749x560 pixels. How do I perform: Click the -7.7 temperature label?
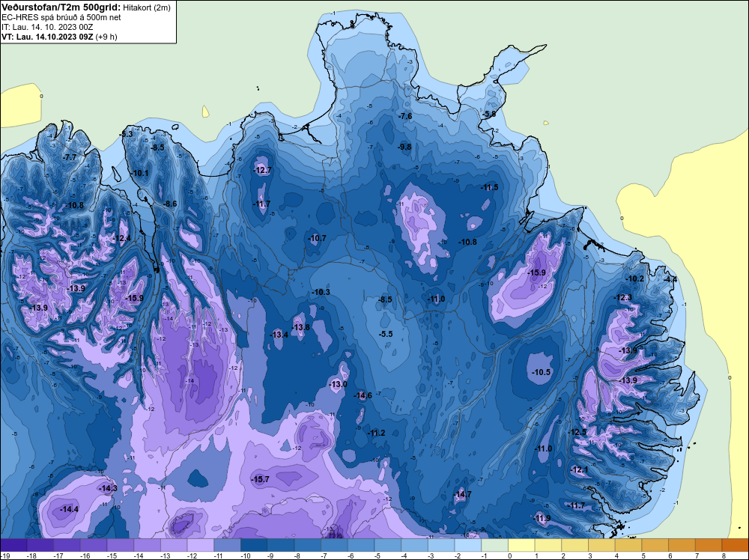coord(70,157)
